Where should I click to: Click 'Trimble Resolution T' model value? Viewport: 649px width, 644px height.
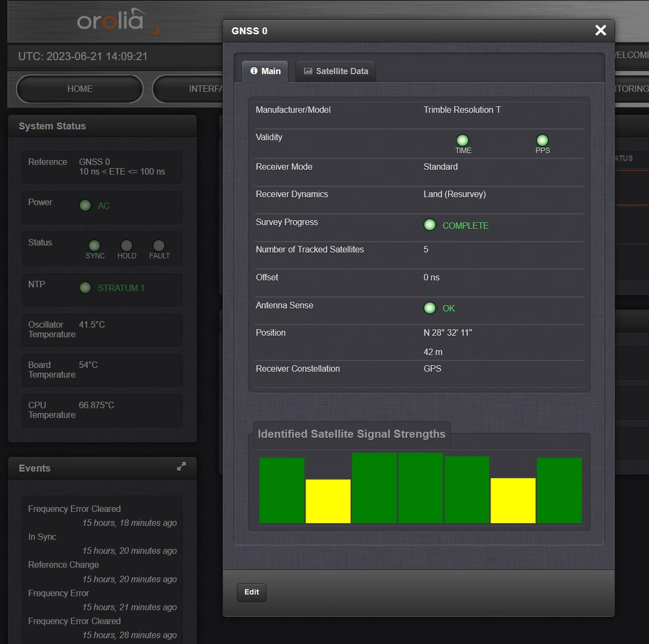coord(462,110)
